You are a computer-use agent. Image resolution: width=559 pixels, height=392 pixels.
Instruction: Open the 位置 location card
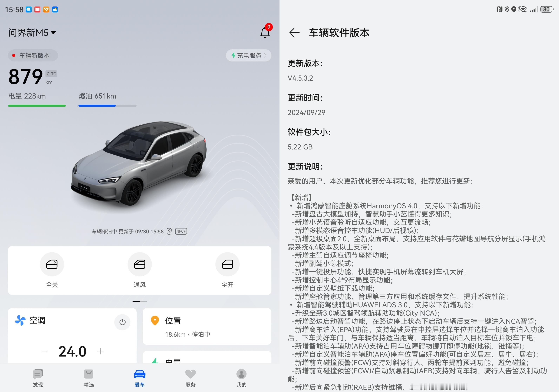pyautogui.click(x=207, y=326)
